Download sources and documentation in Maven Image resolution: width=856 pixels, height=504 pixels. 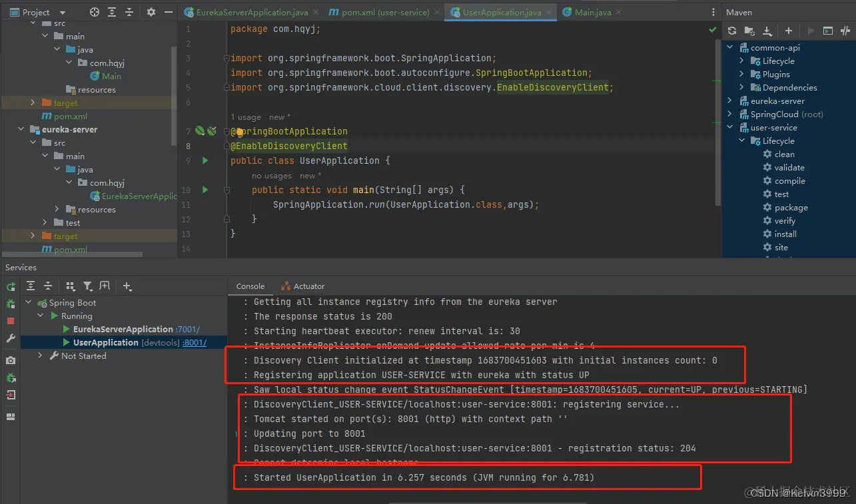pyautogui.click(x=767, y=31)
